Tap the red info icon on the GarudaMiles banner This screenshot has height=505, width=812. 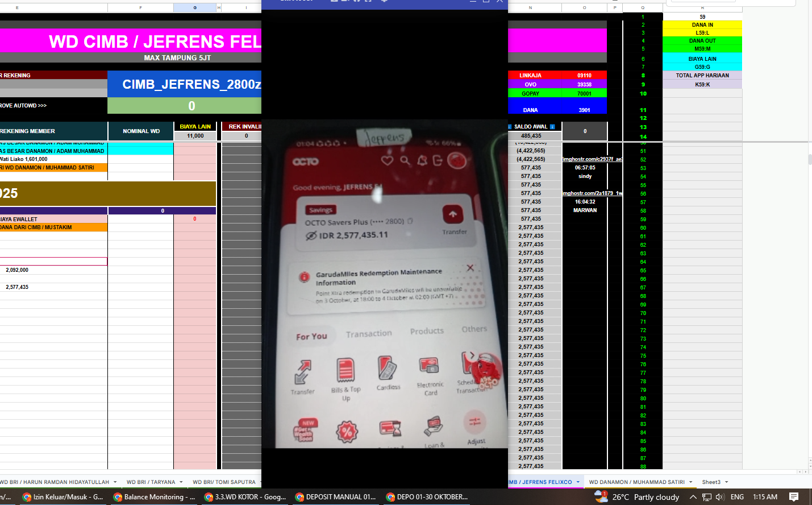pyautogui.click(x=305, y=277)
